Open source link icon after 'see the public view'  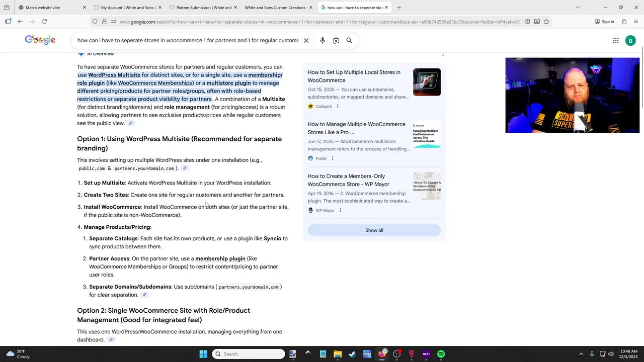coord(131,123)
